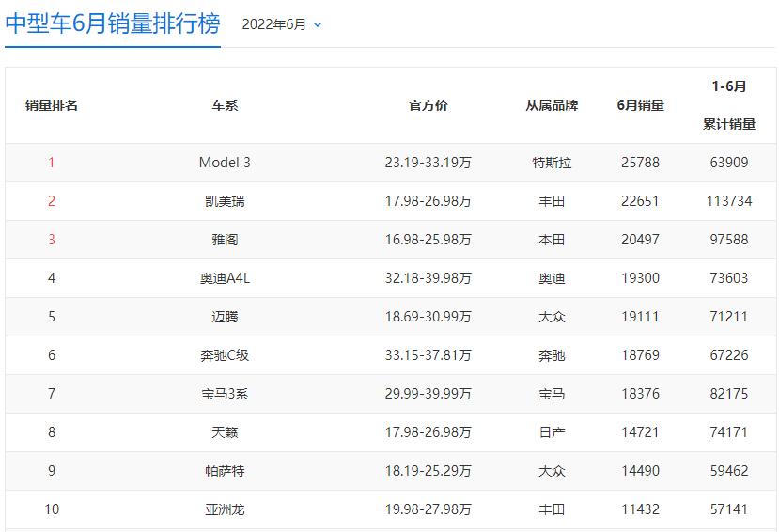The image size is (779, 532).
Task: Click cumulative sales value 97588
Action: [729, 240]
